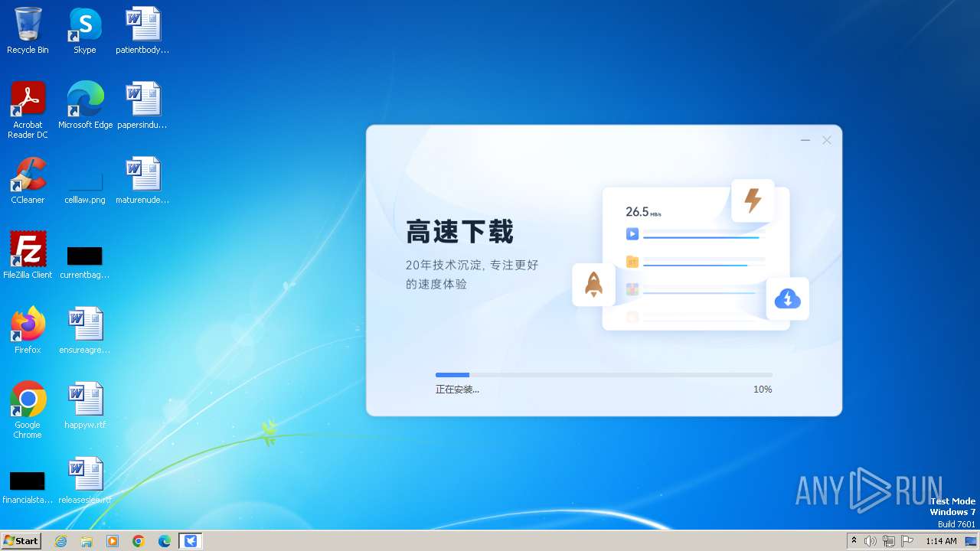
Task: Launch Skype from the desktop
Action: [x=85, y=31]
